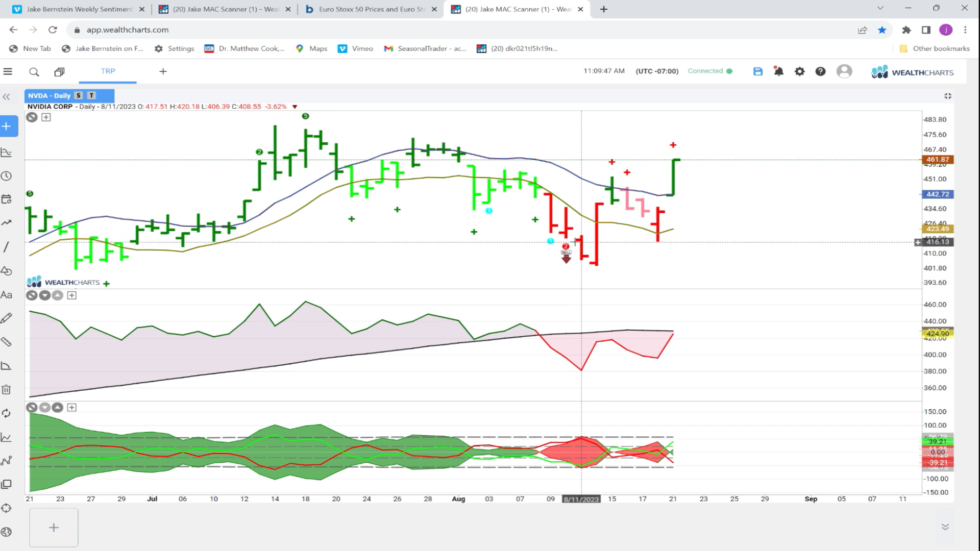
Task: Move the middle pane down
Action: [45, 295]
